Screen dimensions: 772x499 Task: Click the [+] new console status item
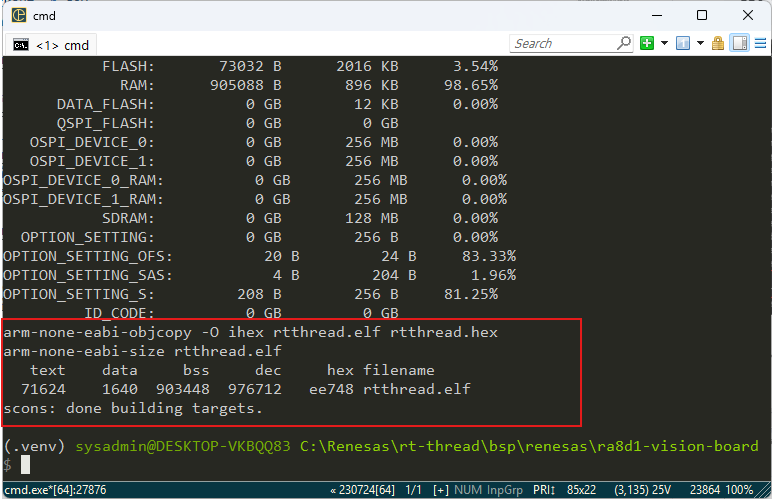coord(441,490)
